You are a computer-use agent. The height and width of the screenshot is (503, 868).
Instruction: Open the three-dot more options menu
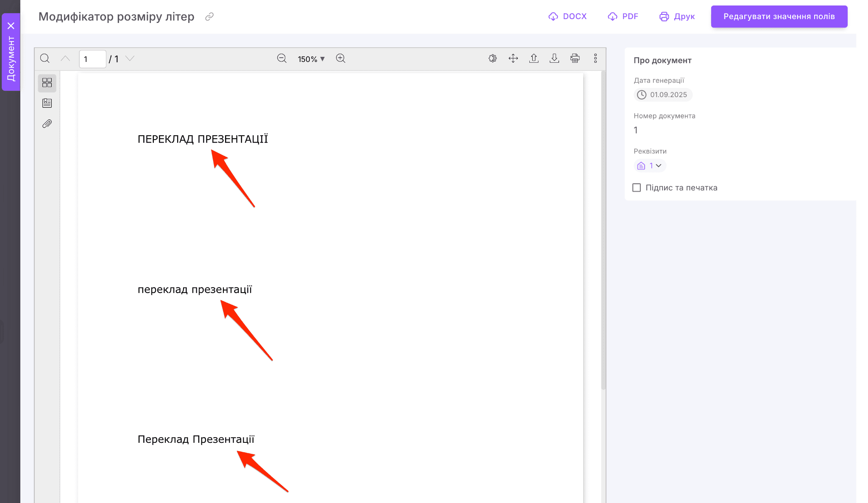[595, 59]
